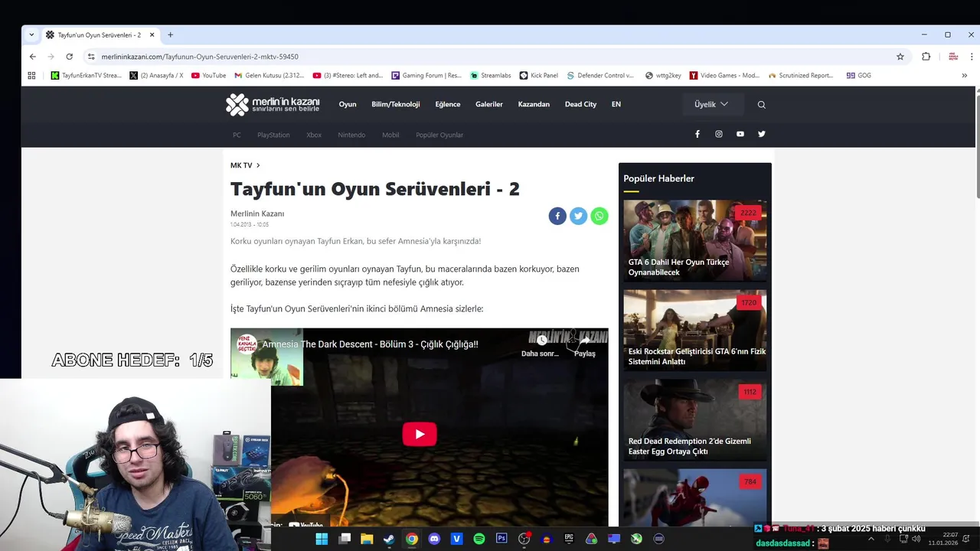Open the TayfunErkanTV Stream bookmark
The image size is (980, 551).
coord(87,76)
